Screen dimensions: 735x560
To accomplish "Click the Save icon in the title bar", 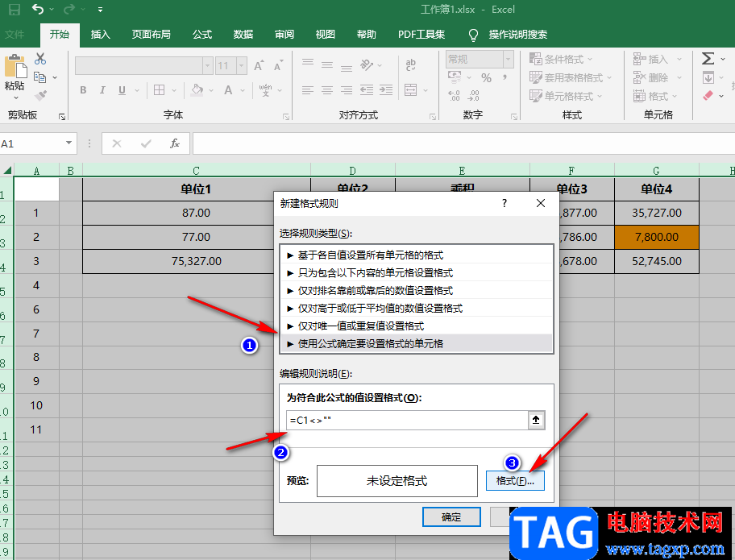I will 15,10.
